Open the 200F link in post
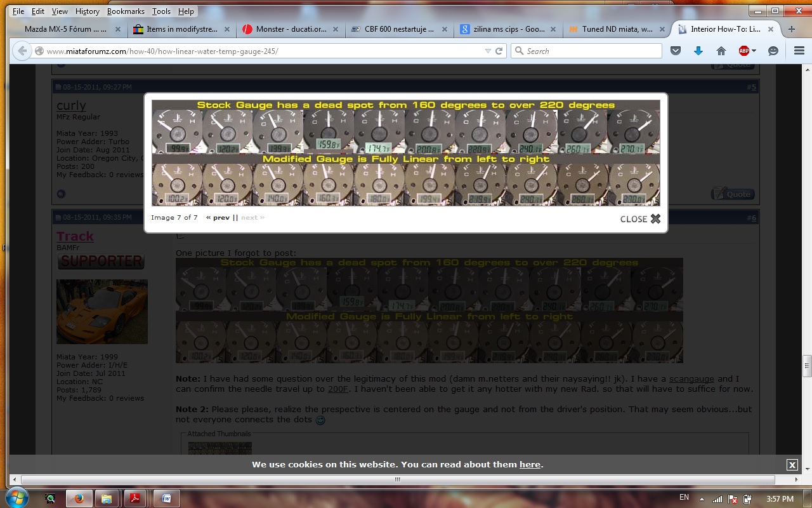812x508 pixels. [x=337, y=389]
